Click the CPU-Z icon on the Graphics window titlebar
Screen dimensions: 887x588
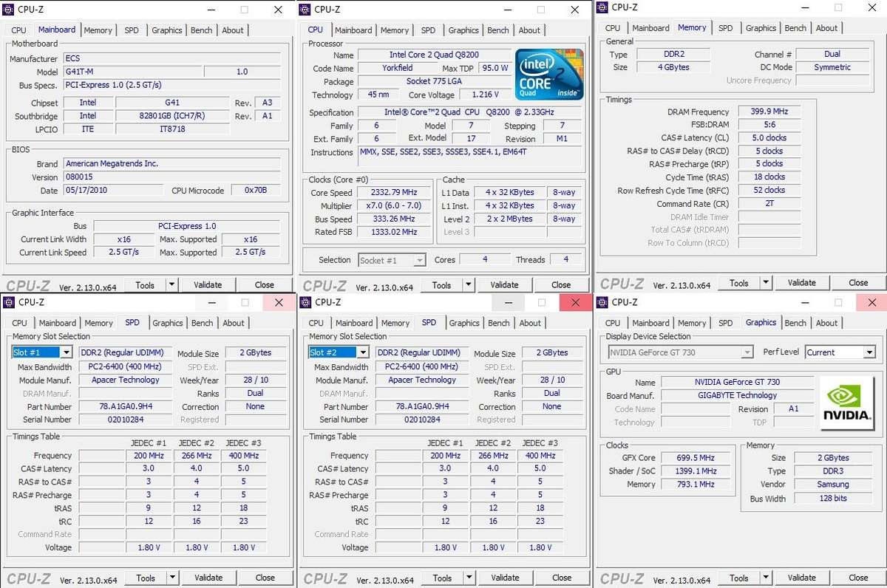pyautogui.click(x=601, y=303)
